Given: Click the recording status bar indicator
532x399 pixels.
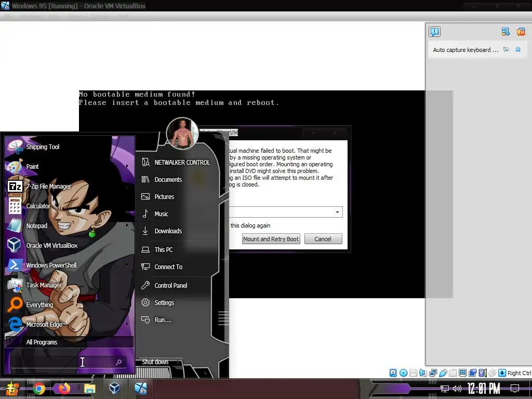Looking at the screenshot, I should (472, 373).
